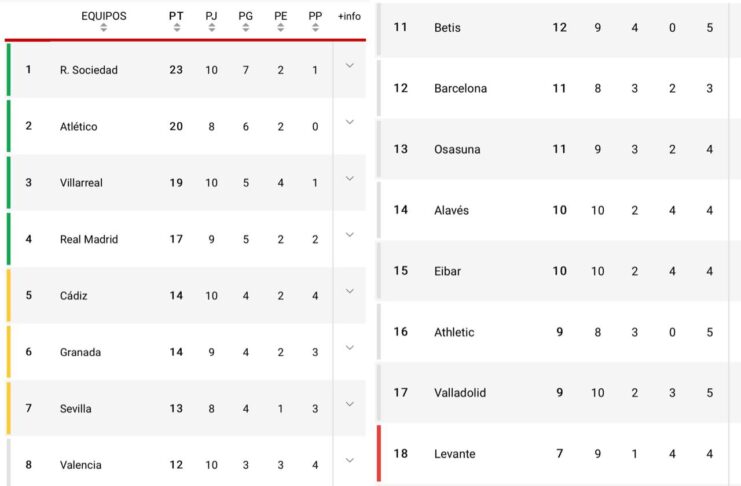Open the Osasuna team entry

click(457, 149)
